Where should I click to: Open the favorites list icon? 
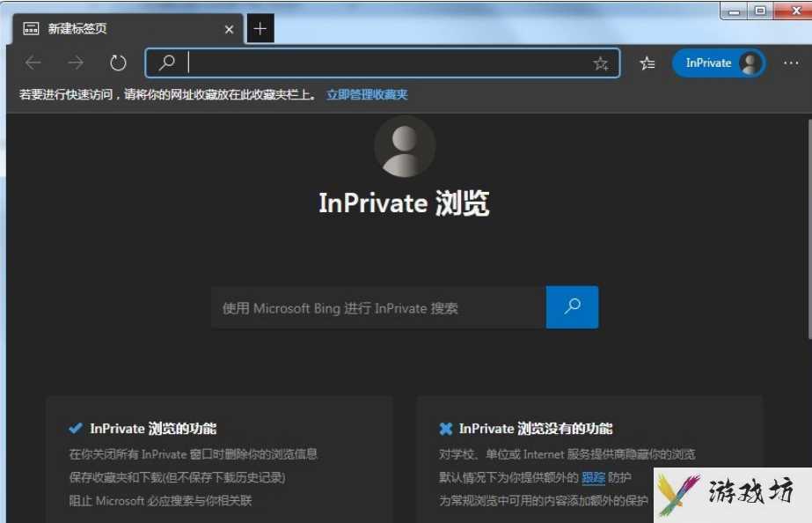click(x=647, y=63)
